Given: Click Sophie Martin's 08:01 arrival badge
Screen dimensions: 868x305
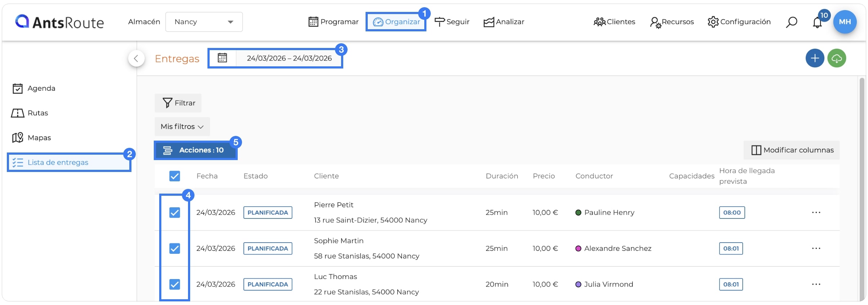Looking at the screenshot, I should point(731,248).
